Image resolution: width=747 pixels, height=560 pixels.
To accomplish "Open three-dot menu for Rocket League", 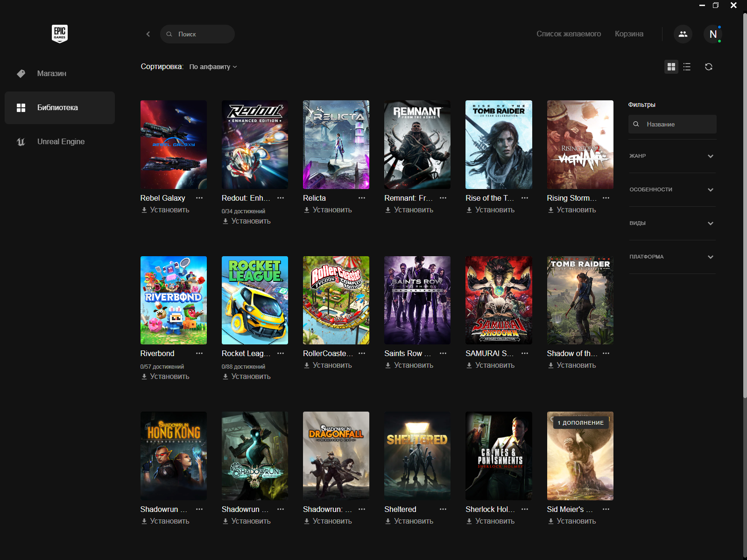I will (281, 353).
